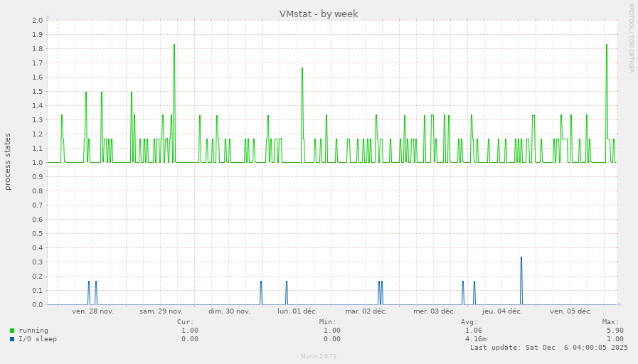Screen dimensions: 638x364
Task: Click the 'mar. 02 déc.' date label
Action: (x=366, y=311)
